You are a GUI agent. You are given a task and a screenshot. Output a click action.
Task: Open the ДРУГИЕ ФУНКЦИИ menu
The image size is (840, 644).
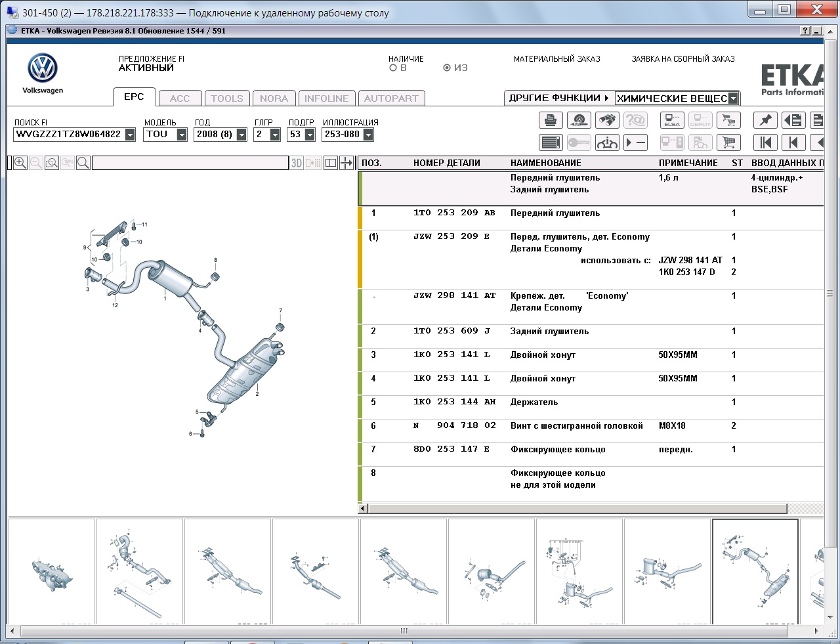click(559, 98)
